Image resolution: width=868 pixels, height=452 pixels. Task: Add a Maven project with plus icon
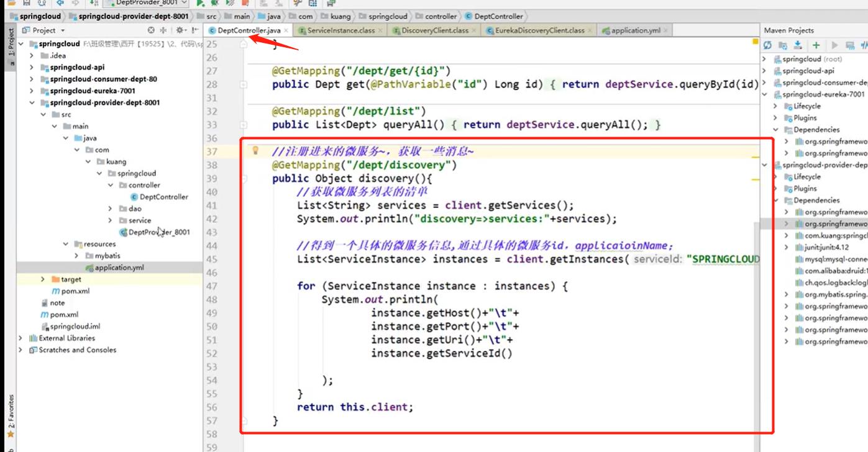point(816,45)
